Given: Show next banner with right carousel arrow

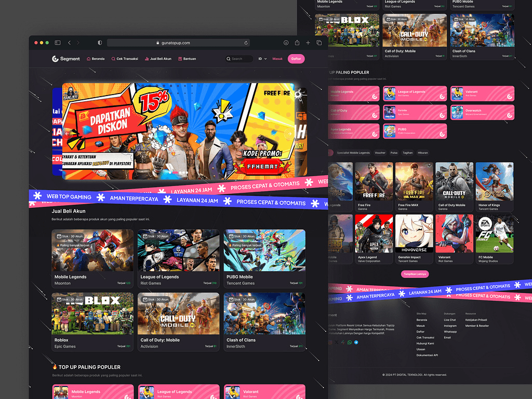Looking at the screenshot, I should 289,134.
